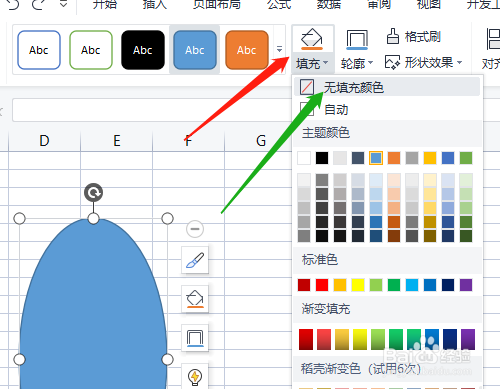Pick navy gradient fill swatch

click(450, 339)
